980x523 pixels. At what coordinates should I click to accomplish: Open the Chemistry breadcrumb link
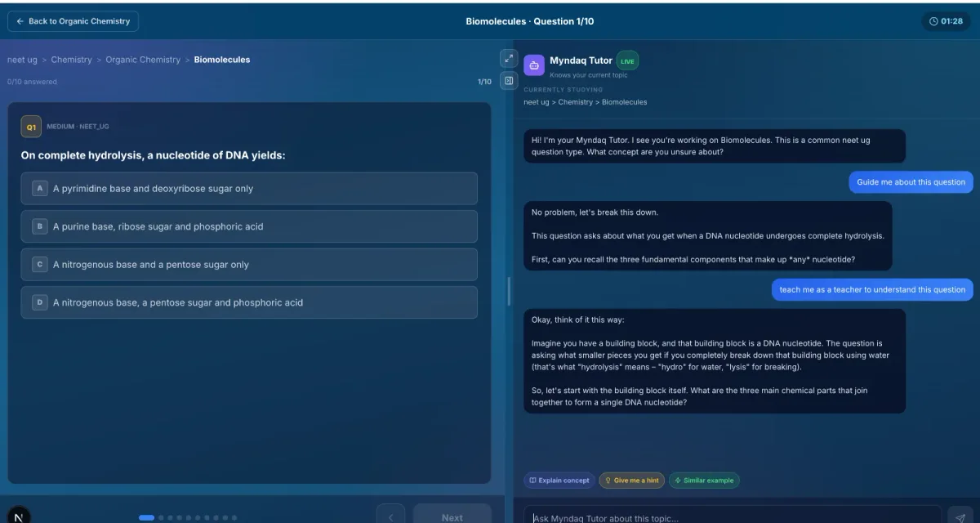click(x=71, y=60)
